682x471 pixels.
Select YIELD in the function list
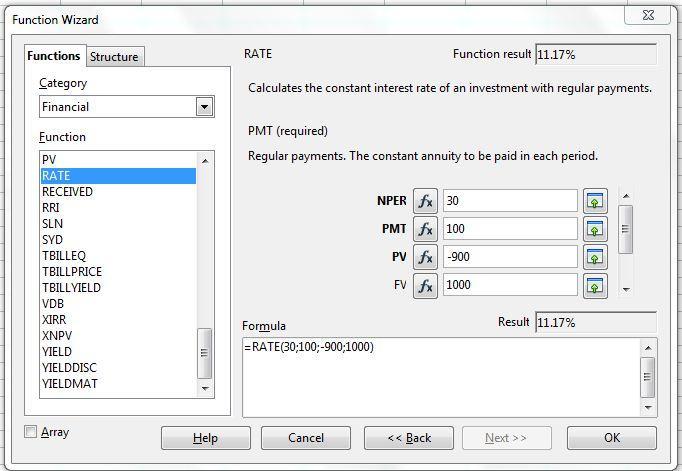(57, 352)
